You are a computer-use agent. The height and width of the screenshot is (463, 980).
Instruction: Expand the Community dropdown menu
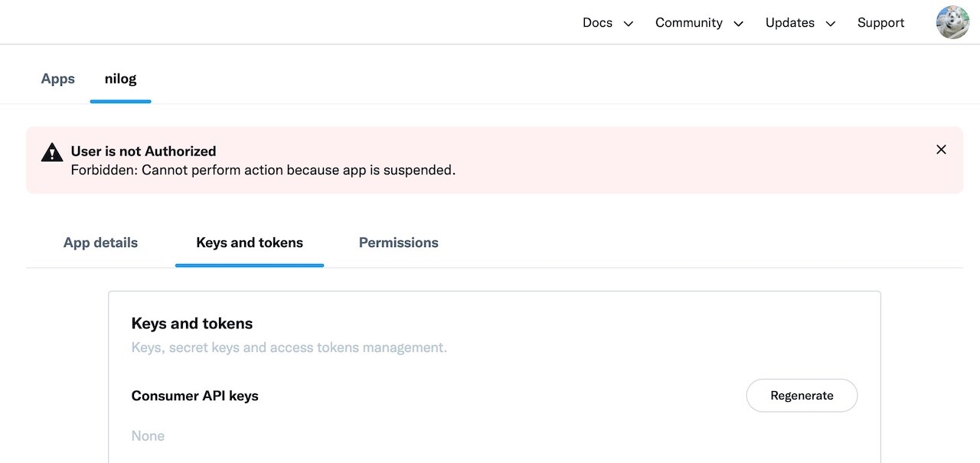click(699, 23)
